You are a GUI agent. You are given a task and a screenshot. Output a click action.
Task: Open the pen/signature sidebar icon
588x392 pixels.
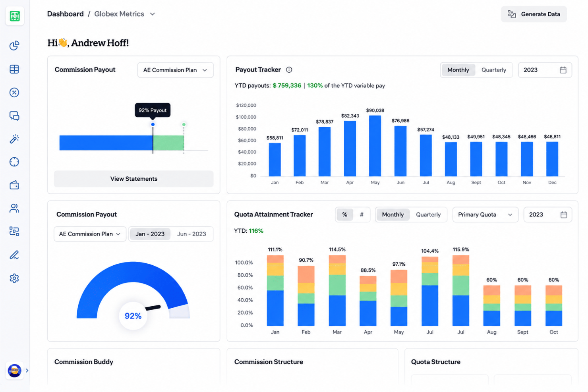coord(14,255)
